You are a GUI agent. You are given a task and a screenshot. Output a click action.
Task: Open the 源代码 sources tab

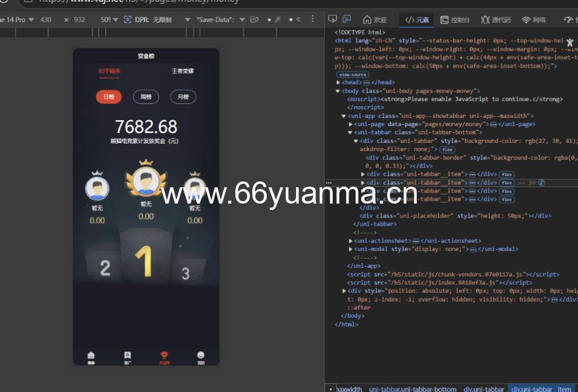496,19
